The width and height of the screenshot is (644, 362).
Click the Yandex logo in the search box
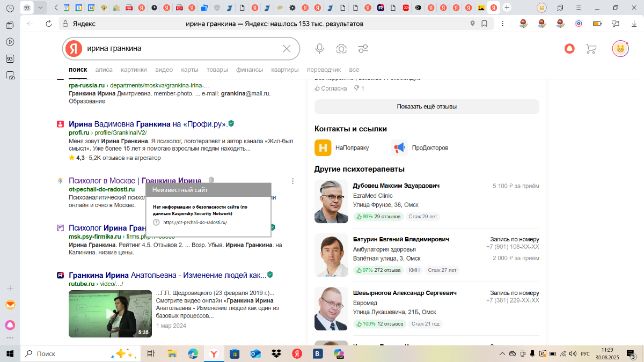(74, 49)
